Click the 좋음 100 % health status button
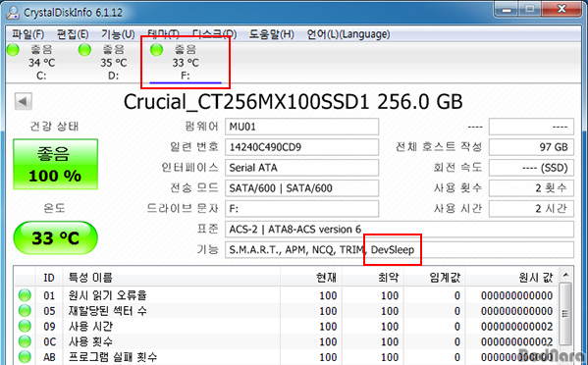This screenshot has width=588, height=365. (x=56, y=164)
